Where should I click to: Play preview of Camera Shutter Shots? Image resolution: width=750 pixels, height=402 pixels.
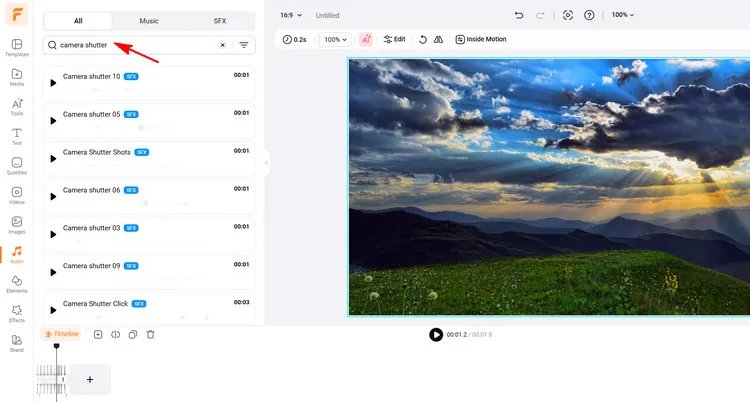[x=53, y=159]
